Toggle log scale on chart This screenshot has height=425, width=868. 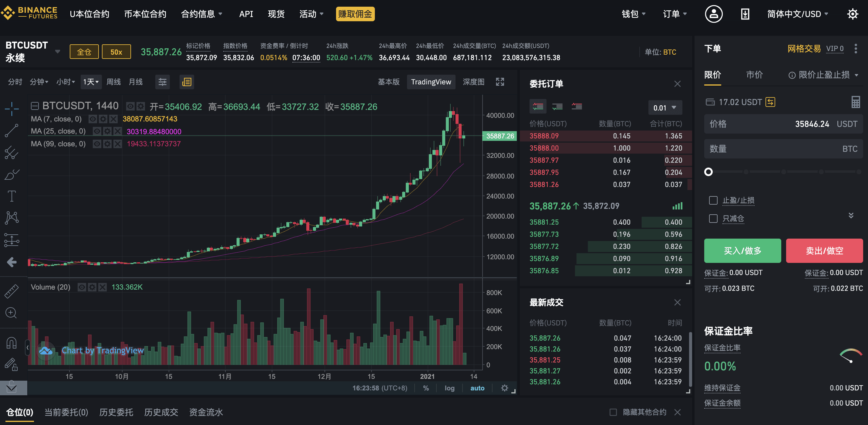point(449,388)
